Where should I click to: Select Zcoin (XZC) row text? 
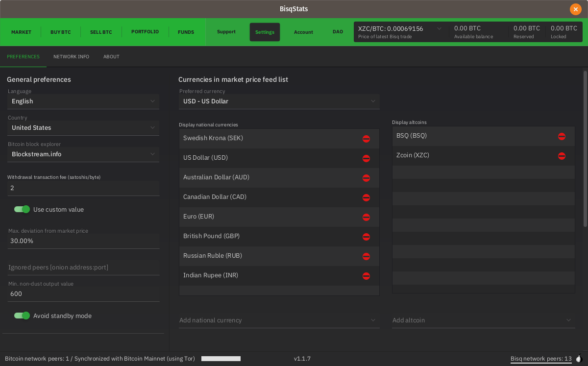point(413,155)
